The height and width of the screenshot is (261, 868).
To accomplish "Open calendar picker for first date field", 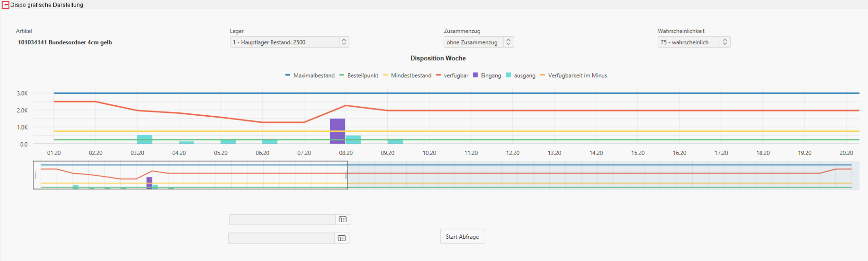I will coord(342,219).
